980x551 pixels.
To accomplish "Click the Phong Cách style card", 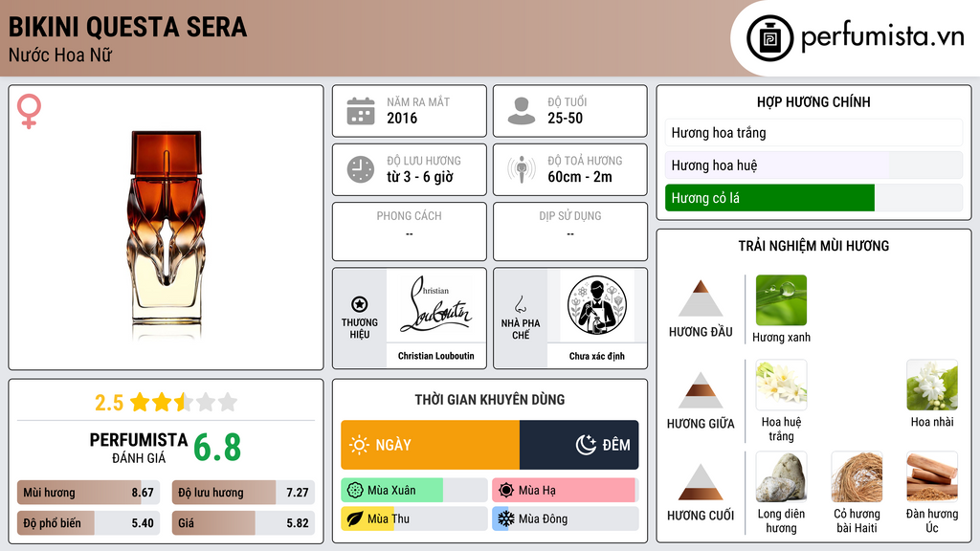I will (x=410, y=231).
